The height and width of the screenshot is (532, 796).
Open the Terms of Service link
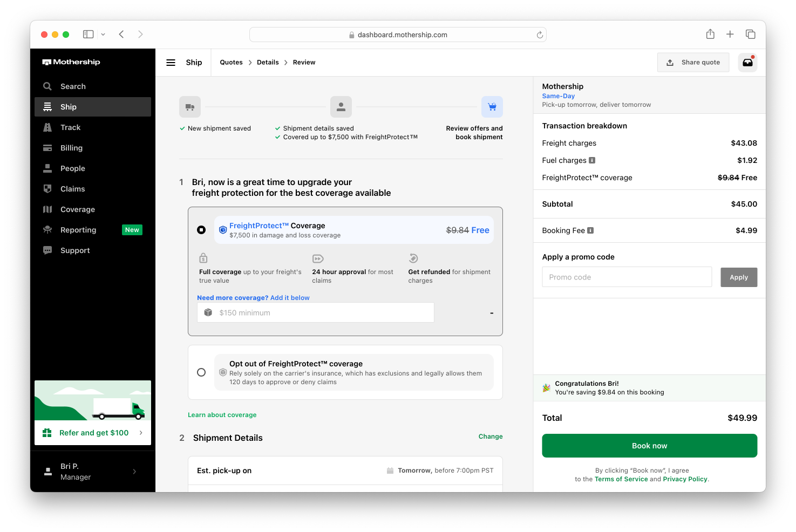tap(621, 479)
